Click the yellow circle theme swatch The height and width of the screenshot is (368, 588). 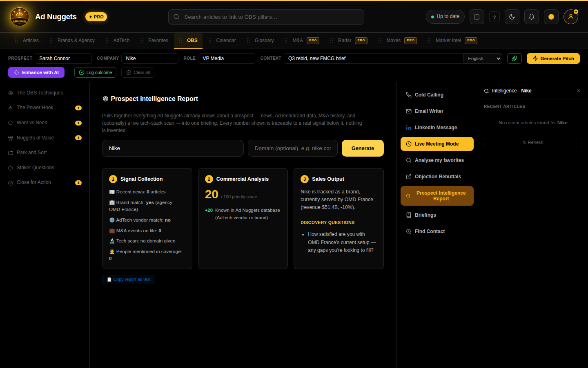point(551,17)
